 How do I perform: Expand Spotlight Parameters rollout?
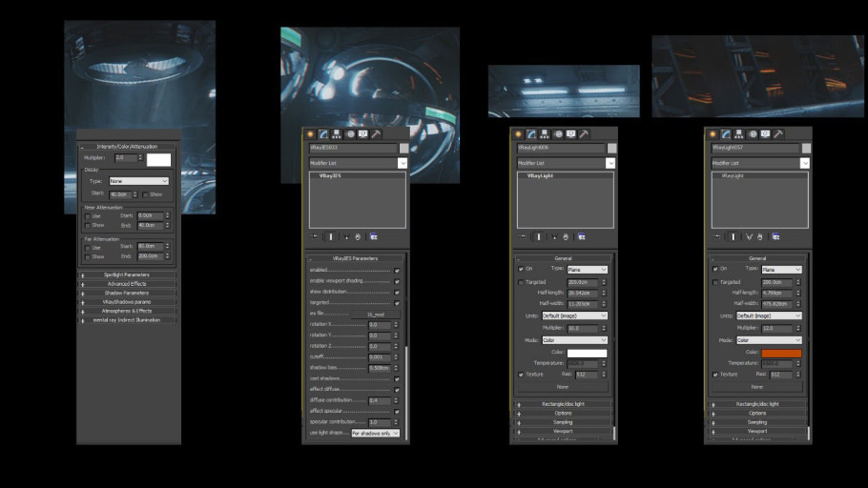tap(127, 274)
